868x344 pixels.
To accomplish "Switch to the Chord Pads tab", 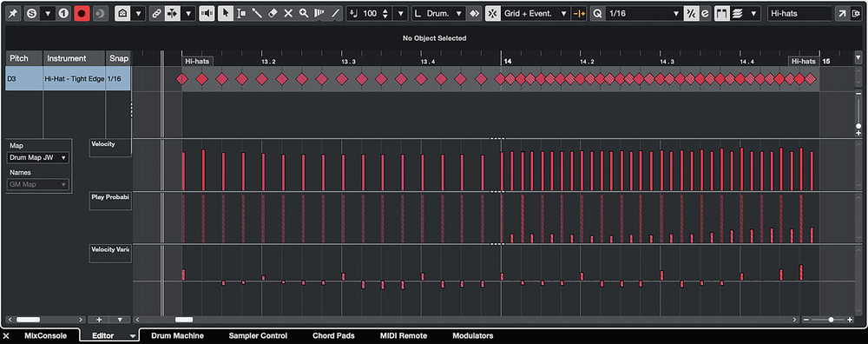I will click(333, 335).
